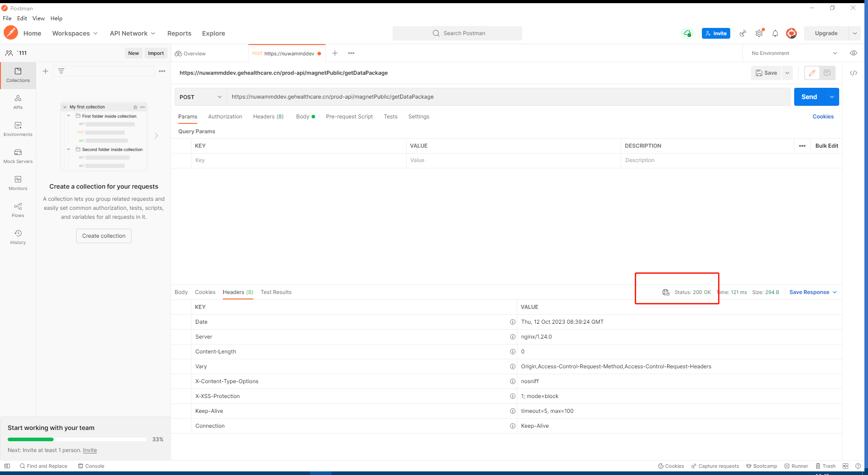This screenshot has height=475, width=868.
Task: Open the collections panel more options ellipsis
Action: (162, 71)
